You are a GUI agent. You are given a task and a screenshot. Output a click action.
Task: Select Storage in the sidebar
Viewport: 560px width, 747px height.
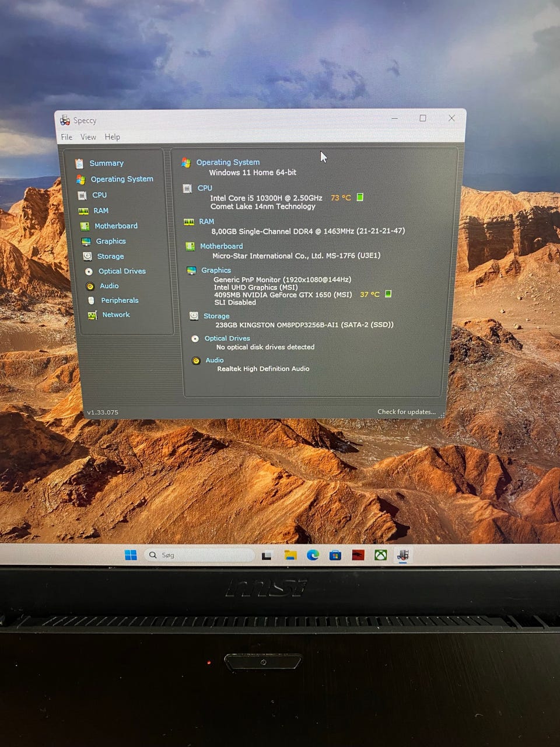pyautogui.click(x=110, y=256)
